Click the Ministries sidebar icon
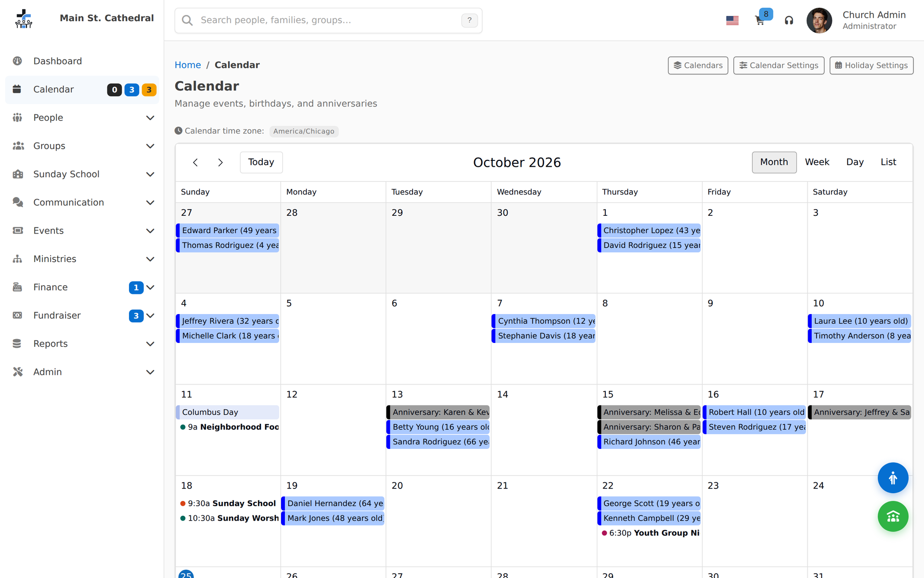Viewport: 924px width, 578px height. 18,259
